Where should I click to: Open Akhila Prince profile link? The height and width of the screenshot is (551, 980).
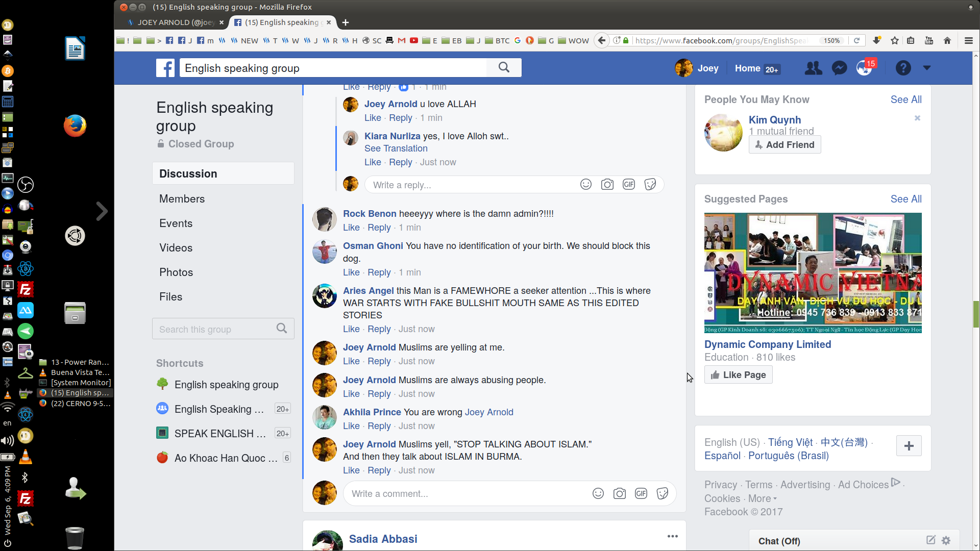point(372,412)
